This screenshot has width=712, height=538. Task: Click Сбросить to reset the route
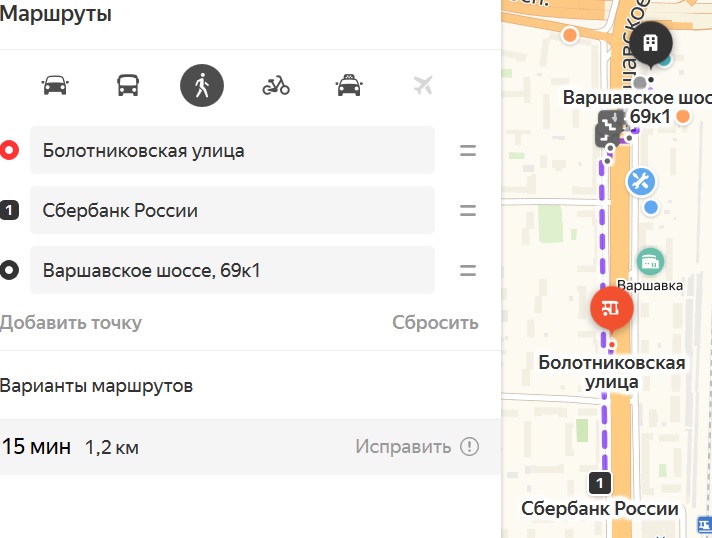pos(435,323)
